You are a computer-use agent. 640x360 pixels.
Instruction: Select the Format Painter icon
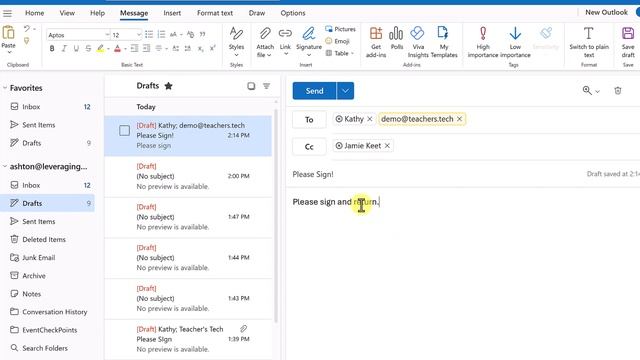point(27,41)
